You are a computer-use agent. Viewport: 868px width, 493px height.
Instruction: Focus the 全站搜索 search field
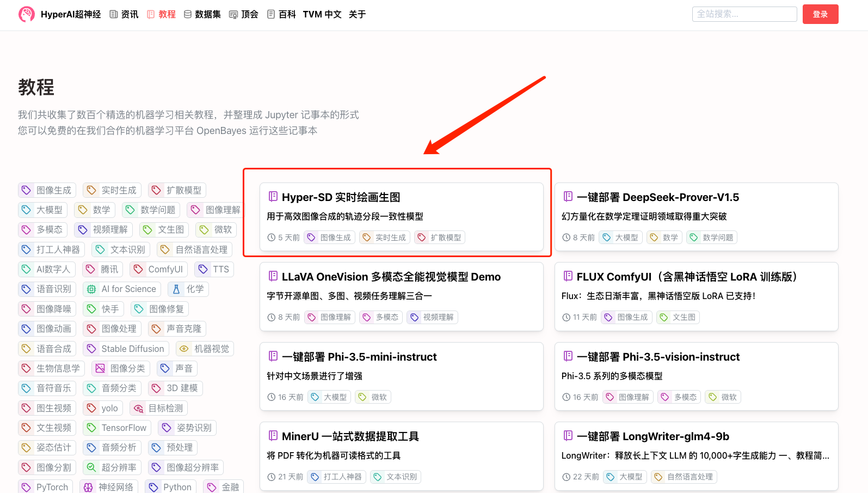744,14
